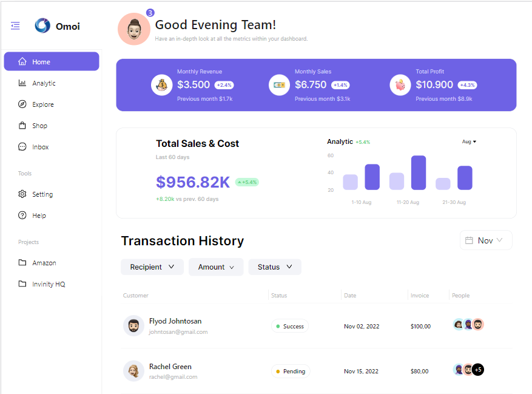Open the Amazon project folder
The width and height of the screenshot is (532, 394).
pyautogui.click(x=44, y=263)
